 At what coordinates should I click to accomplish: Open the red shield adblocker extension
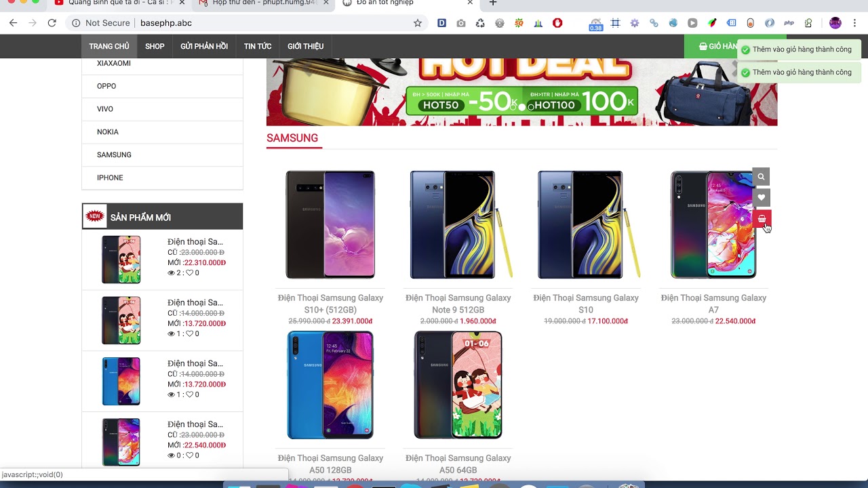point(557,23)
